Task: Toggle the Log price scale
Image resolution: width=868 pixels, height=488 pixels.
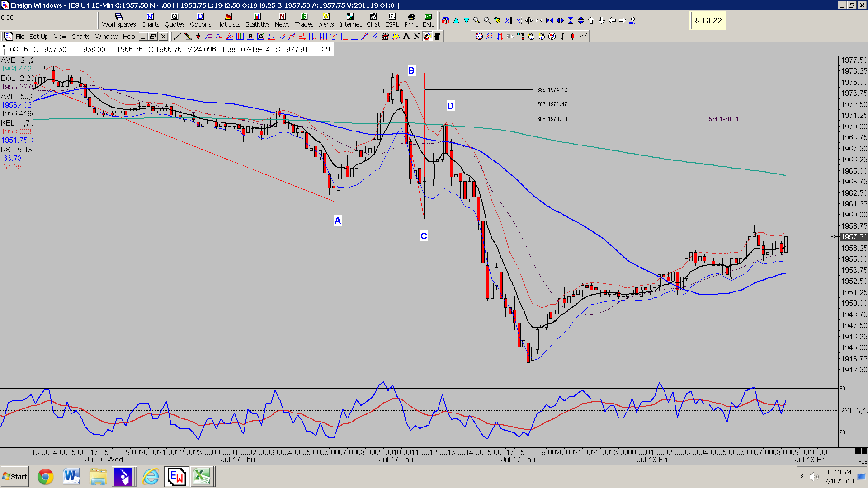Action: coord(518,20)
